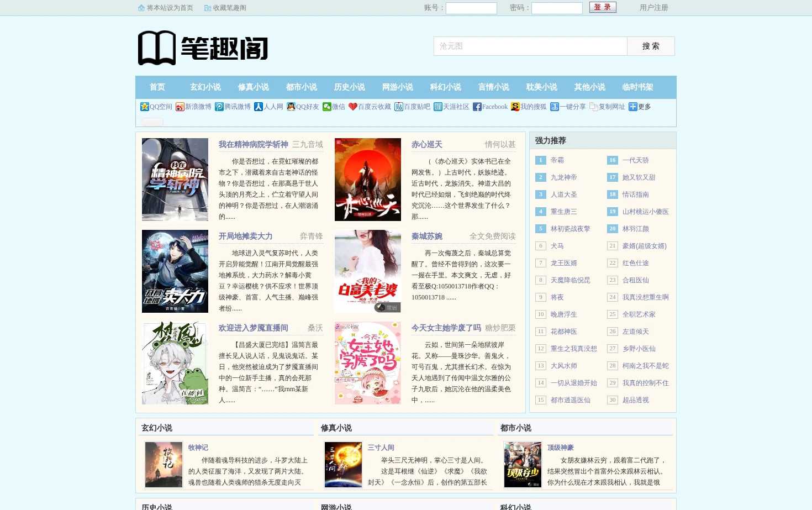
Task: Focus the 账号 input field
Action: coord(471,8)
